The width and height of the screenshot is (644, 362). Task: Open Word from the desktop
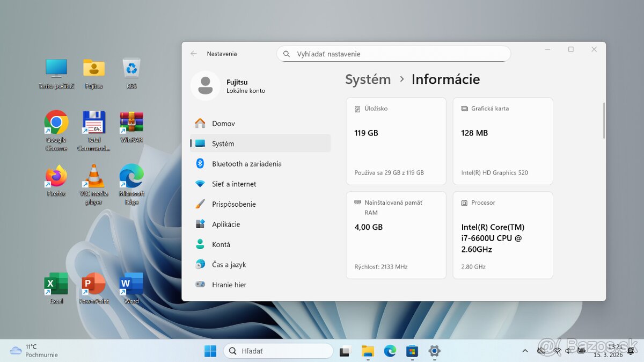pyautogui.click(x=130, y=285)
